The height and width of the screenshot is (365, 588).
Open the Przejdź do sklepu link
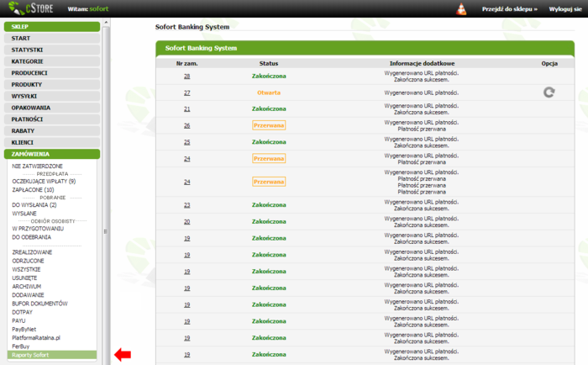coord(509,9)
